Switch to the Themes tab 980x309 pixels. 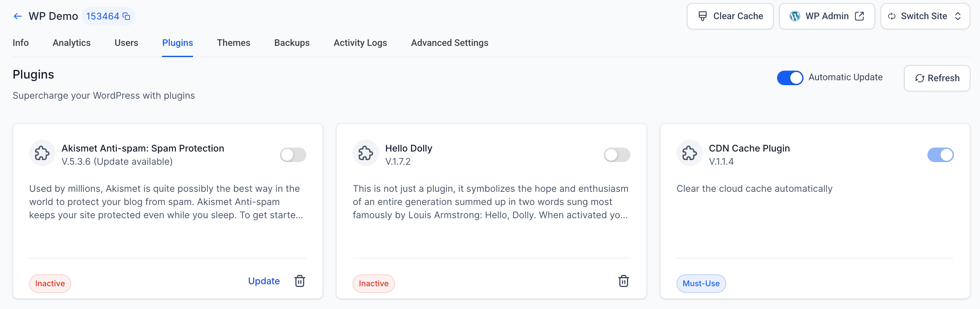click(x=233, y=43)
